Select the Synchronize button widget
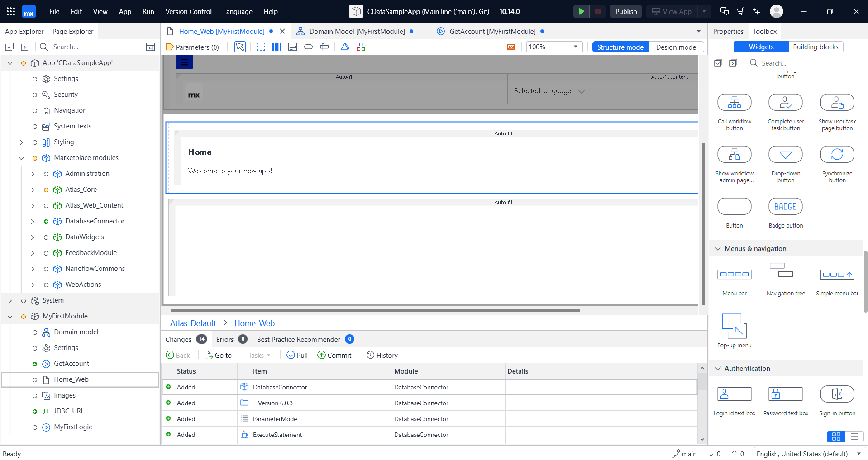 (837, 155)
